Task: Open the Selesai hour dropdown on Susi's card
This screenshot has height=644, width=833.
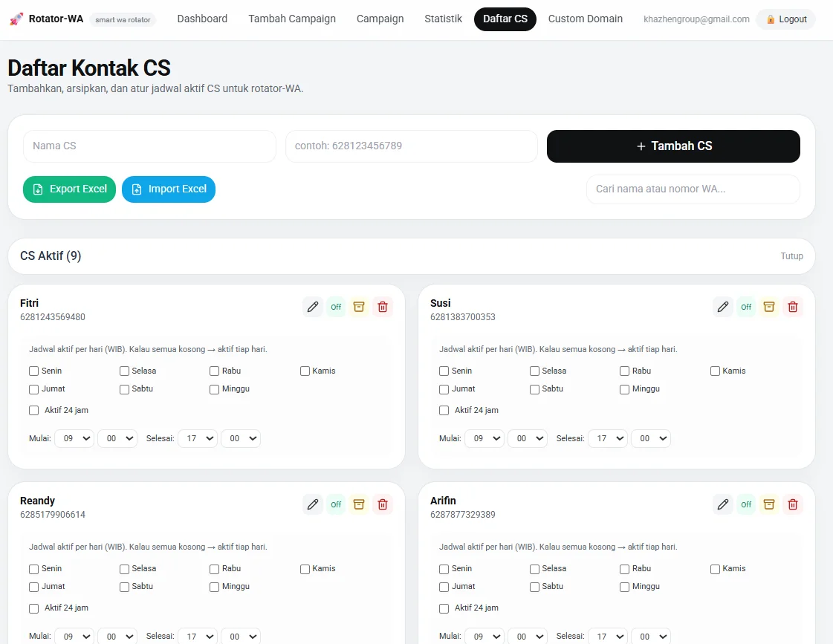Action: tap(608, 438)
